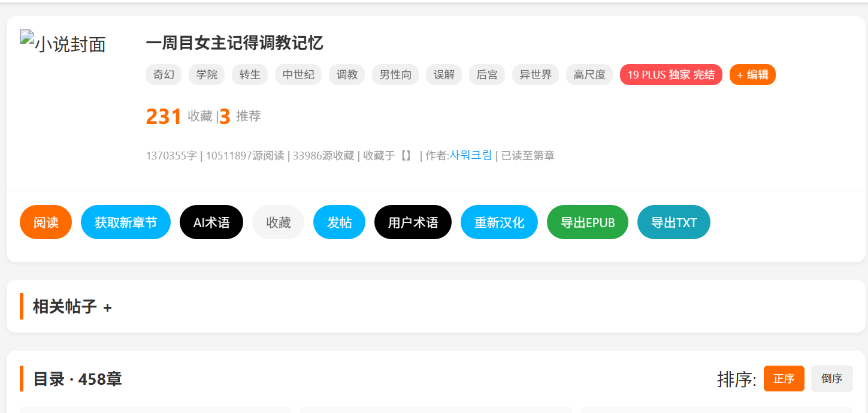The height and width of the screenshot is (413, 868).
Task: Click the orange 阅读 button
Action: [x=46, y=222]
